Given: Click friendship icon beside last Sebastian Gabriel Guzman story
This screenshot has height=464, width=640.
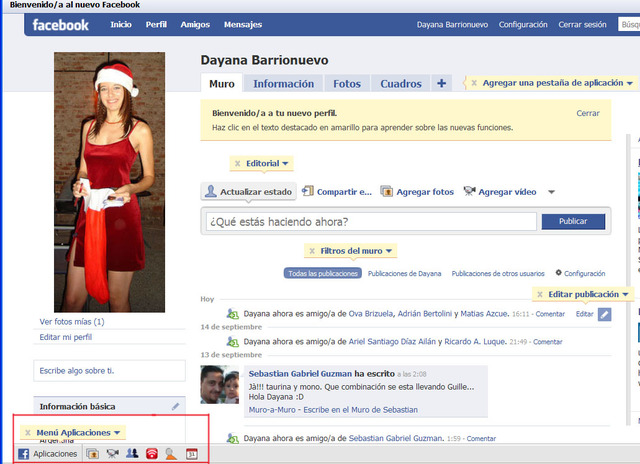Looking at the screenshot, I should [233, 438].
